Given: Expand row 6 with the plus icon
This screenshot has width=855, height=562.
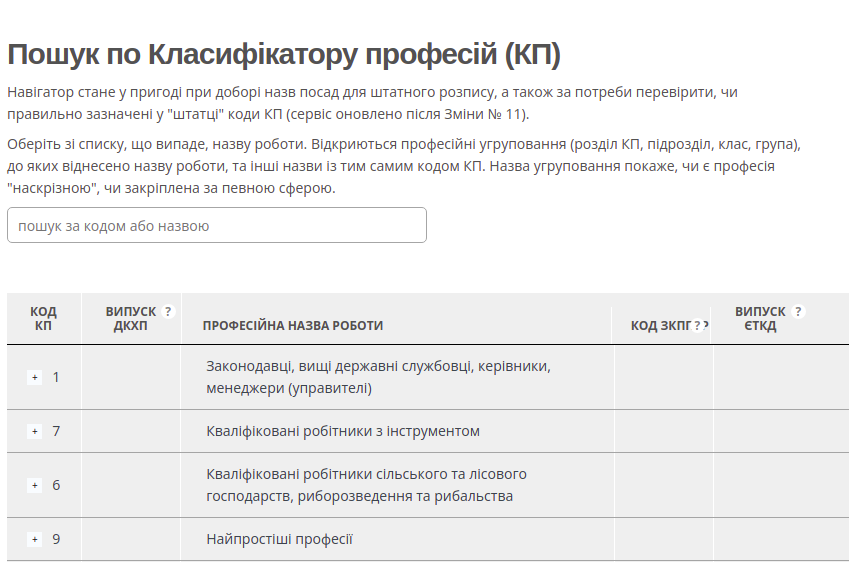Looking at the screenshot, I should pos(34,485).
